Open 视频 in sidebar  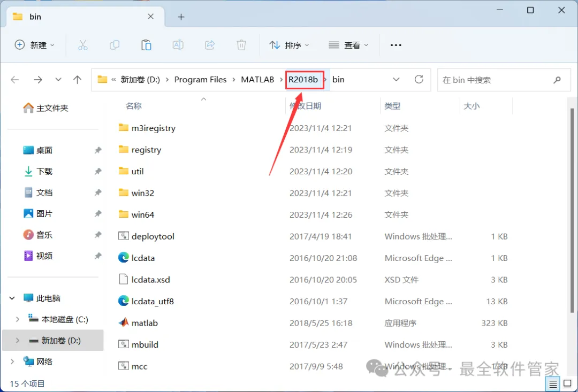pos(38,256)
